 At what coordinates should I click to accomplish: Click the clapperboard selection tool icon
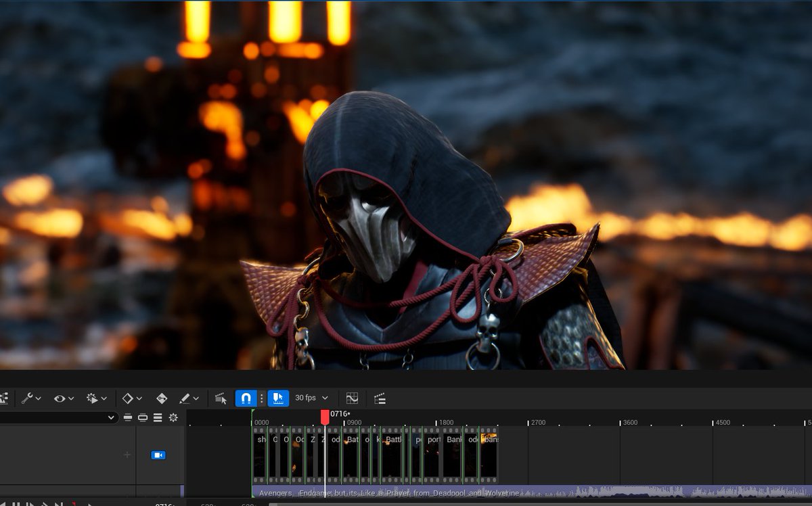pos(221,398)
